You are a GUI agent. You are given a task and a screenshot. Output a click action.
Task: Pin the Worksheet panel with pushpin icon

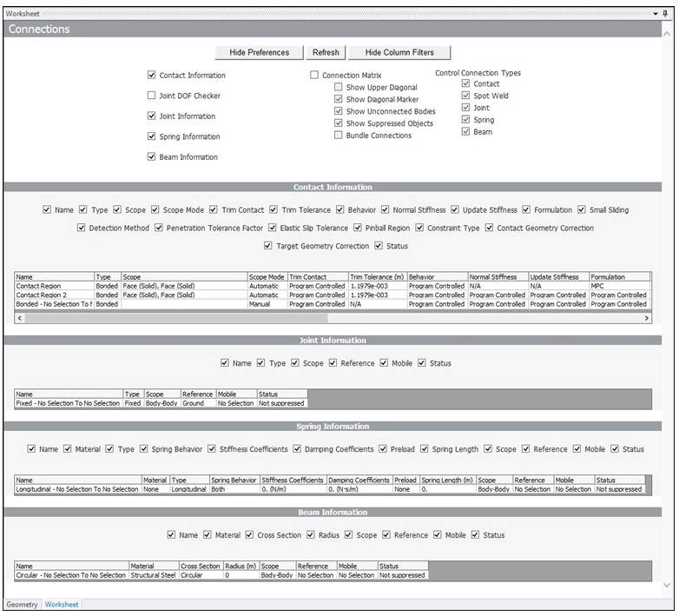[x=665, y=13]
